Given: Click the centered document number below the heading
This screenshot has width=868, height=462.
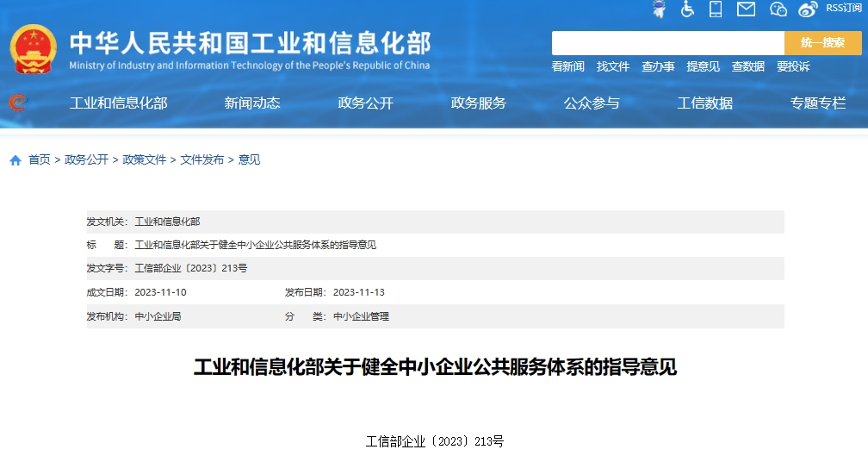Looking at the screenshot, I should [435, 441].
